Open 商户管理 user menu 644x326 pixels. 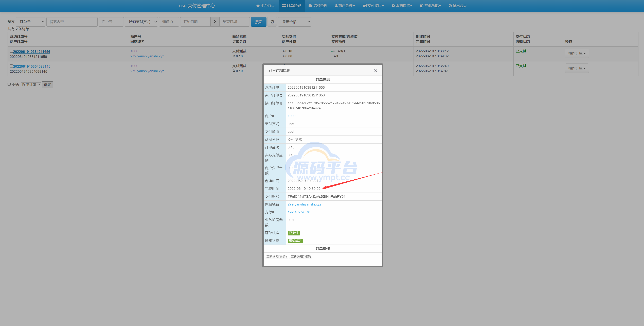point(345,6)
